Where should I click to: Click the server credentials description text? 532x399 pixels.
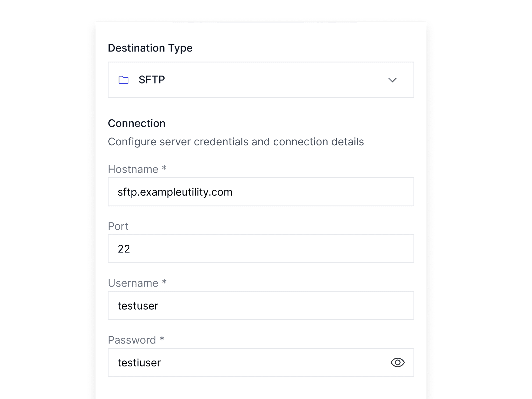236,141
